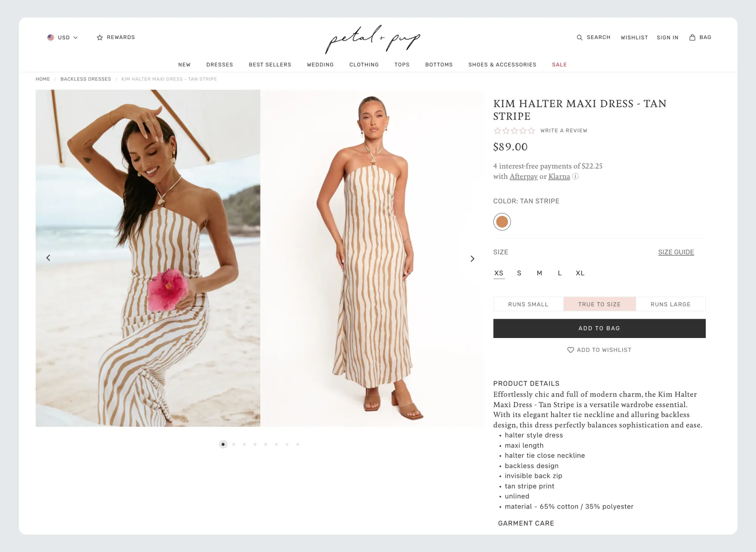Select size XL
756x552 pixels.
[x=580, y=273]
